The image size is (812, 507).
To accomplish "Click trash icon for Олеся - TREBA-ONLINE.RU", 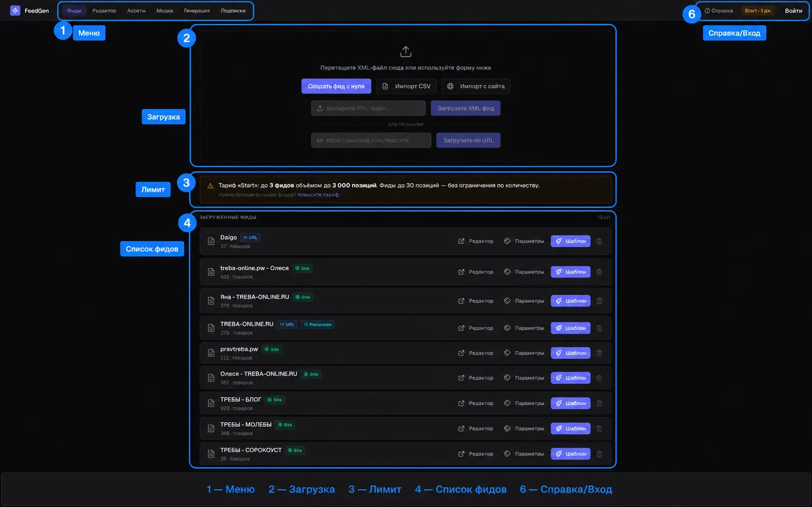I will pos(599,378).
